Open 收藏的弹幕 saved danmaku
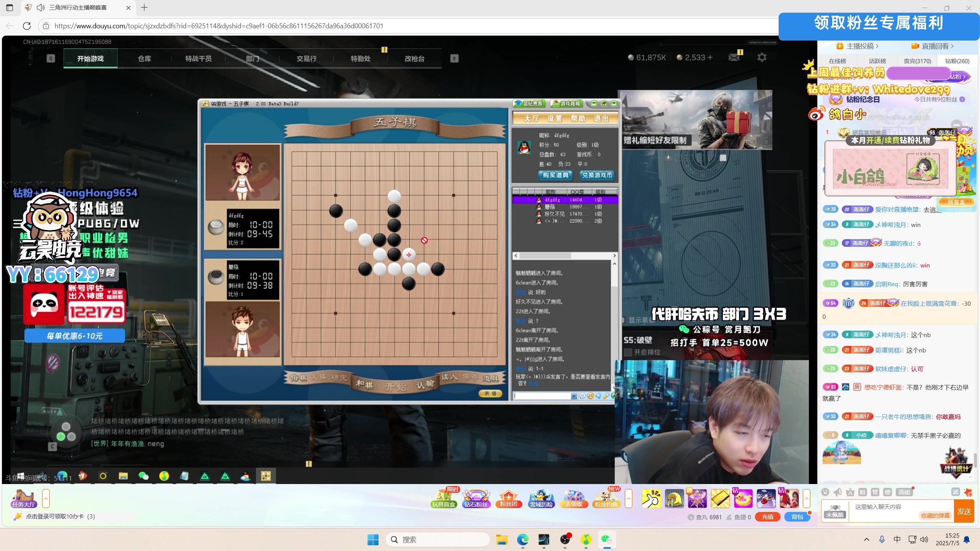The width and height of the screenshot is (980, 551). click(x=935, y=515)
